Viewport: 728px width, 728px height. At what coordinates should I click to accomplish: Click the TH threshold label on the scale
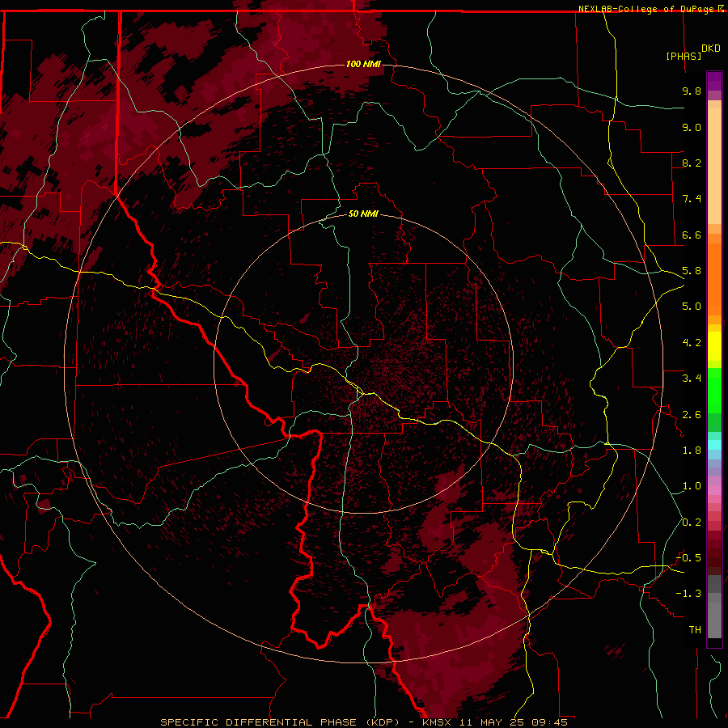click(695, 629)
